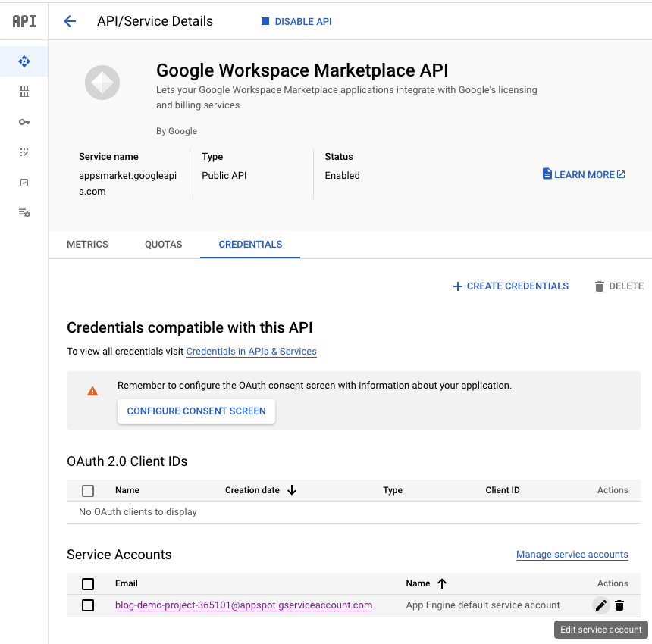Viewport: 652px width, 644px height.
Task: Open the OAuth consent screen sidebar icon
Action: pyautogui.click(x=24, y=152)
